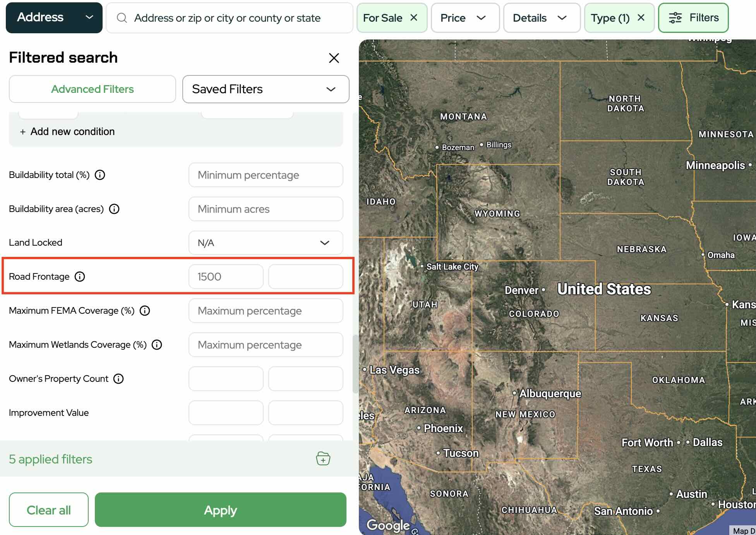
Task: Remove the For Sale filter chip
Action: [414, 18]
